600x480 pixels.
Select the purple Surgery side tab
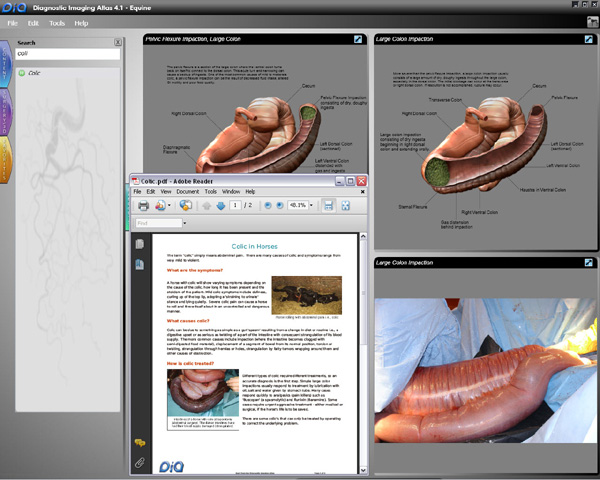pyautogui.click(x=5, y=112)
